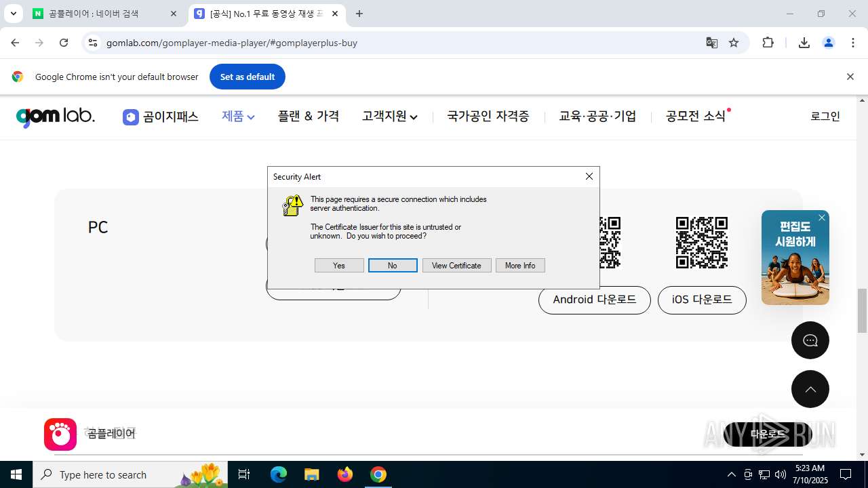The width and height of the screenshot is (868, 488).
Task: Click the page vertical scrollbar thumb
Action: point(862,311)
